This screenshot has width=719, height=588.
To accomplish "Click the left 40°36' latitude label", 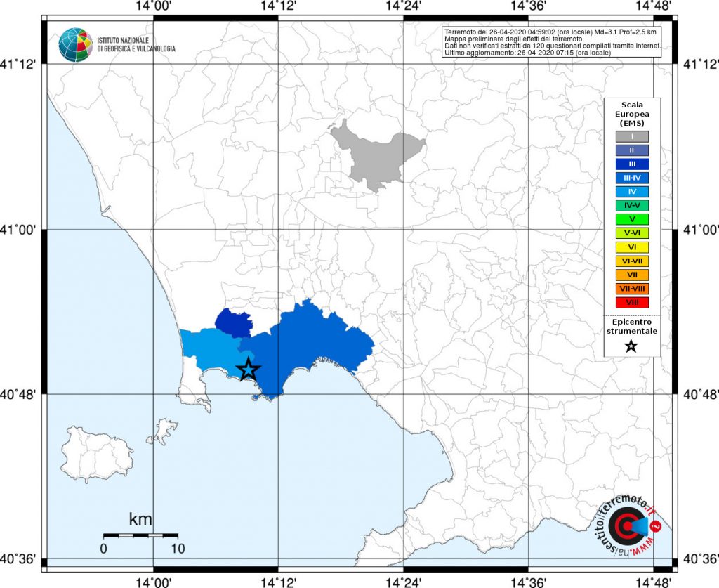I will (18, 559).
